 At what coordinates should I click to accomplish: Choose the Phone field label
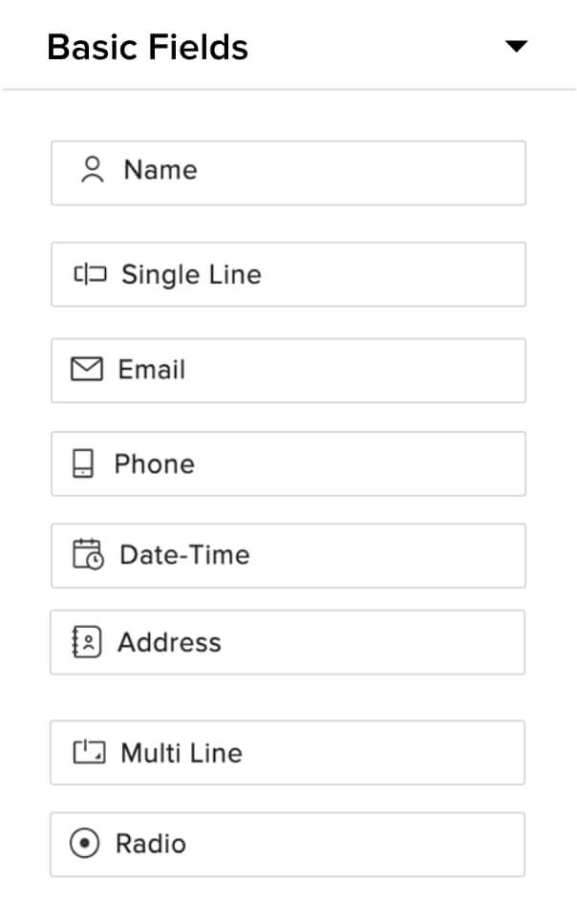point(154,464)
